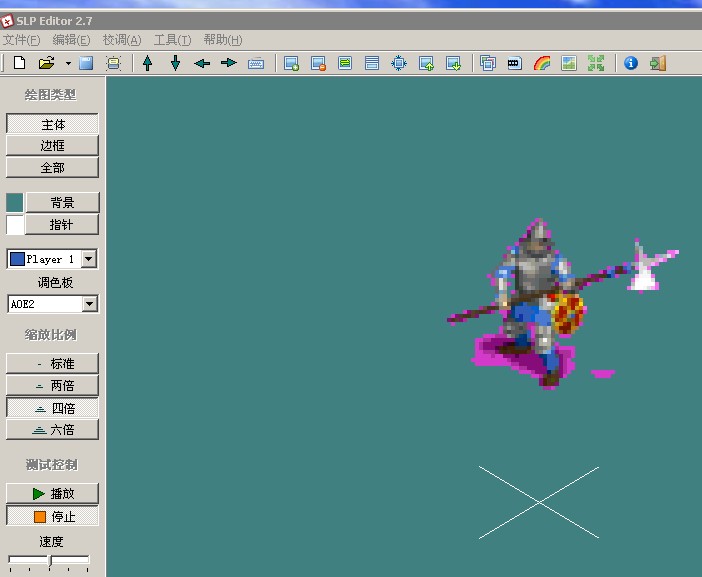Click the dotted-frame icon beside the save icon
This screenshot has height=577, width=702.
click(114, 63)
